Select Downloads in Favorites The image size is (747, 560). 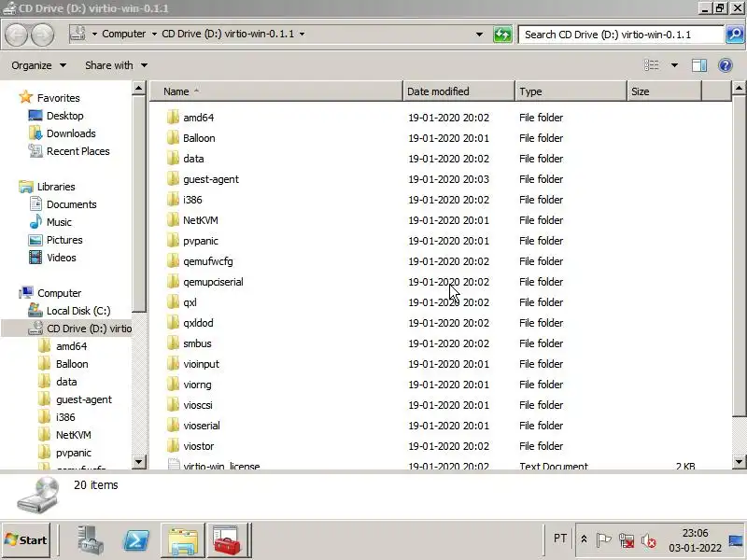(71, 133)
